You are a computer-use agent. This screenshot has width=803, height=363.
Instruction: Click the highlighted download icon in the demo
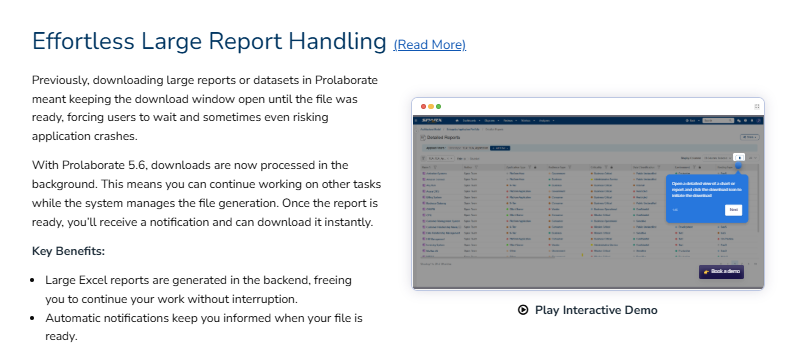pyautogui.click(x=739, y=158)
